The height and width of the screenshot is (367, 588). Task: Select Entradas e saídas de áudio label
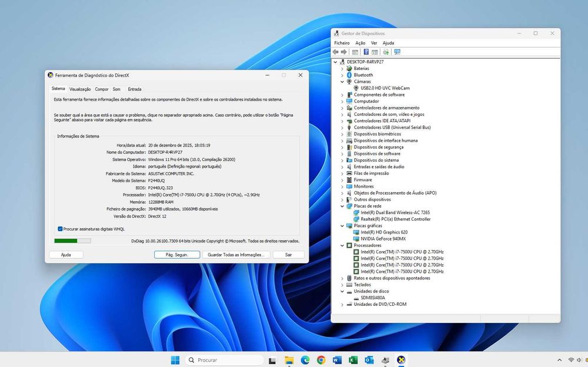tap(379, 166)
